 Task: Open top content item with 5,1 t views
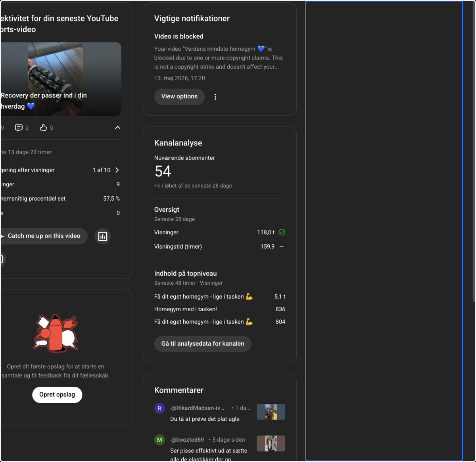pos(220,297)
